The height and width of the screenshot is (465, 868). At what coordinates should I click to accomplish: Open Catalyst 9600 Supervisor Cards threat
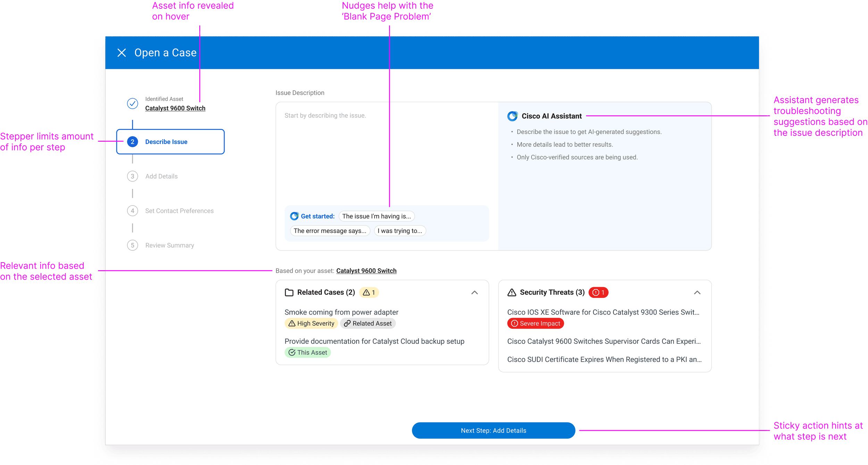(x=604, y=341)
